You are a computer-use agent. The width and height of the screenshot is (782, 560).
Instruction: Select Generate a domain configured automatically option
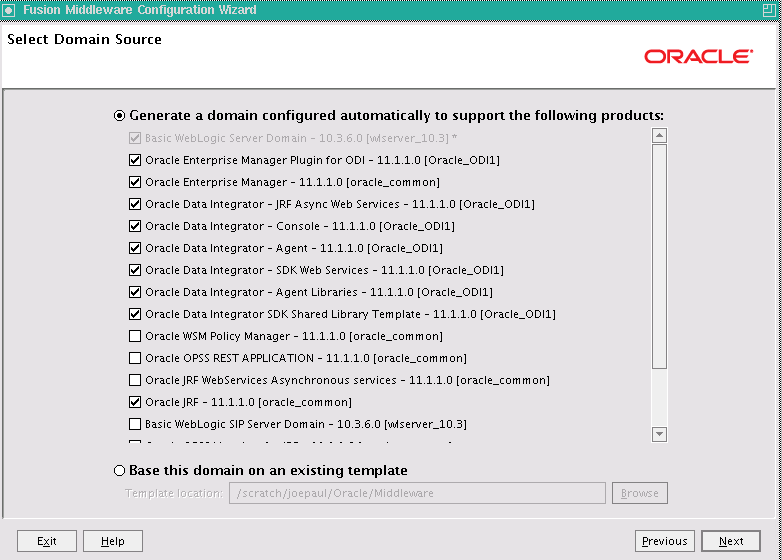[119, 116]
